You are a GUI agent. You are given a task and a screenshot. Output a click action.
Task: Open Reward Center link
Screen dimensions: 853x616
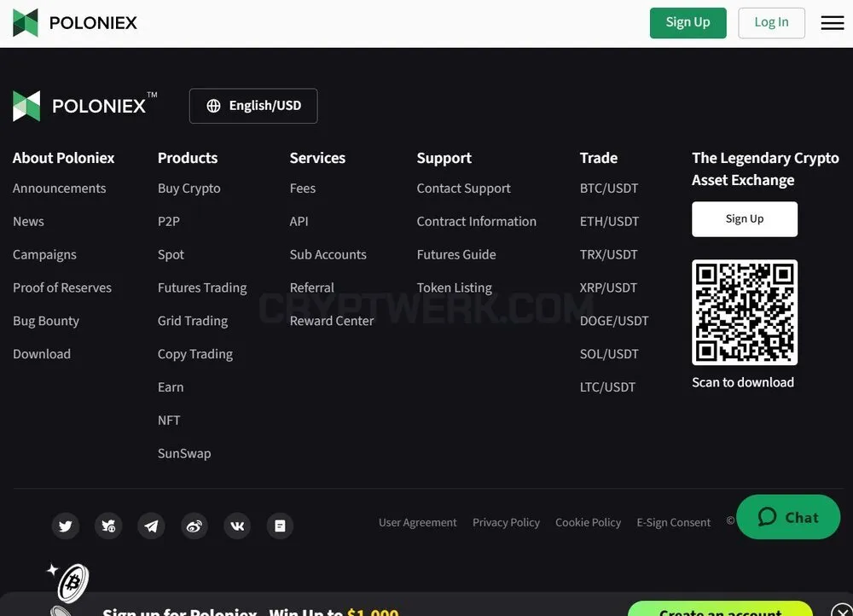pos(332,321)
